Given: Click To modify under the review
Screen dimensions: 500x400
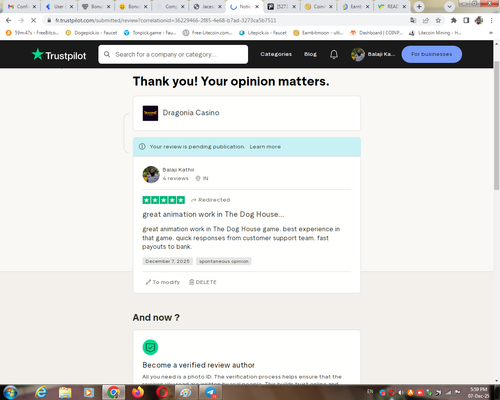Looking at the screenshot, I should coord(163,282).
